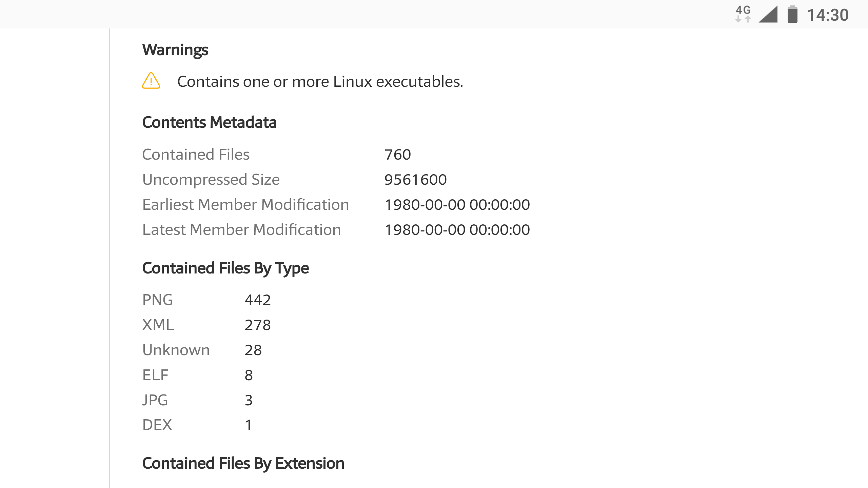Tap the 14:30 clock in status bar
Image resolution: width=868 pixels, height=488 pixels.
[x=828, y=15]
